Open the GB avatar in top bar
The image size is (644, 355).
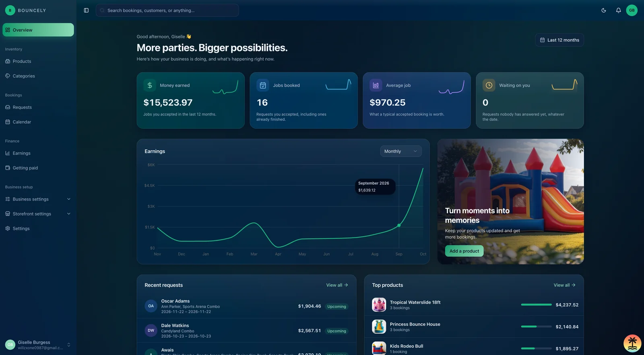(632, 10)
